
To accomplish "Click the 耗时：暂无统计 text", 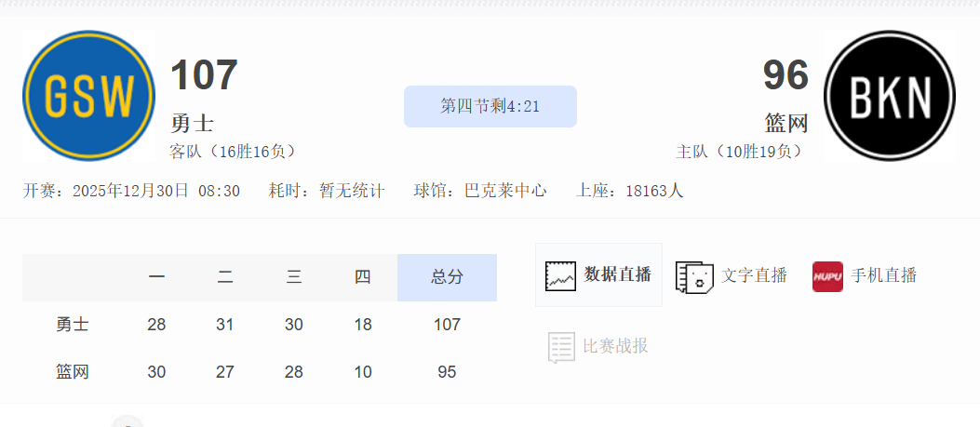I will pos(327,191).
